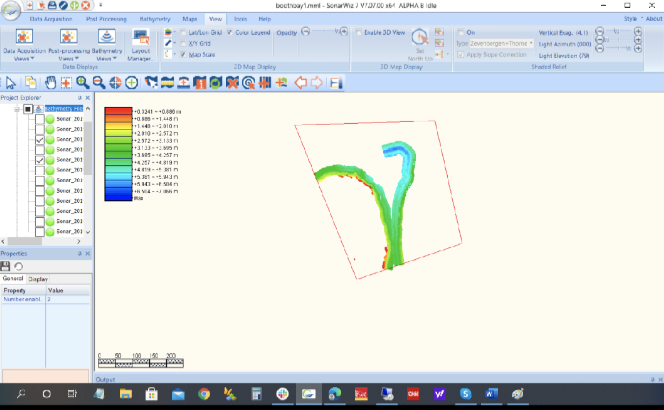Image resolution: width=664 pixels, height=410 pixels.
Task: Open the Display tab in Properties
Action: click(38, 279)
